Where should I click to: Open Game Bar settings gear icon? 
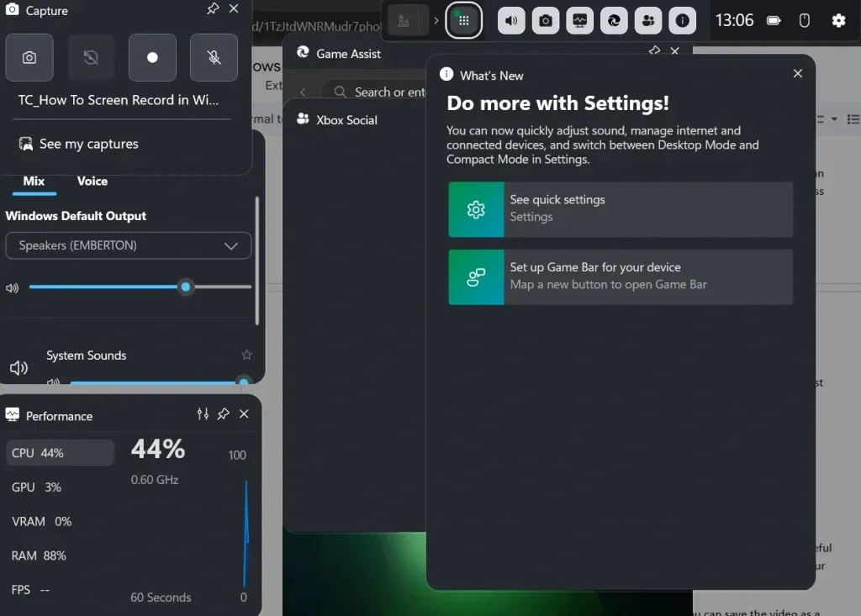coord(837,20)
